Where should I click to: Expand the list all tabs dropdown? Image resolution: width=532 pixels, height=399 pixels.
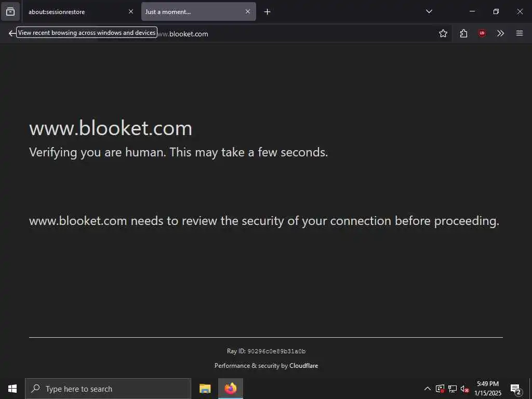[x=429, y=11]
